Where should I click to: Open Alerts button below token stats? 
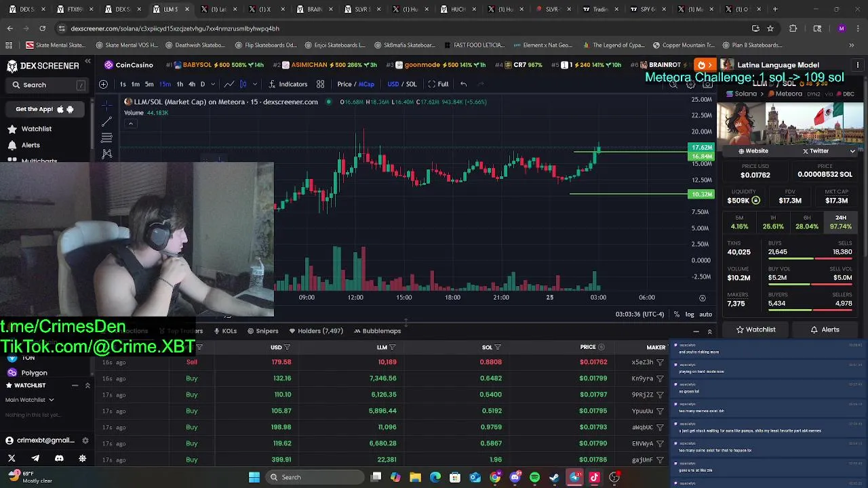[x=825, y=329]
